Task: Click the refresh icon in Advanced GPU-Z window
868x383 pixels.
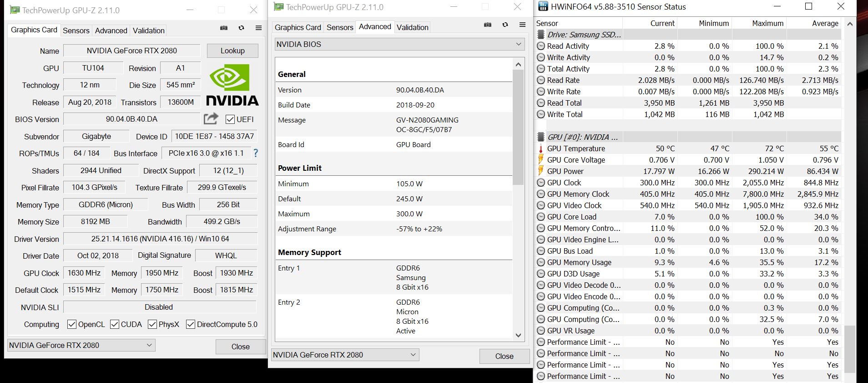Action: tap(505, 25)
